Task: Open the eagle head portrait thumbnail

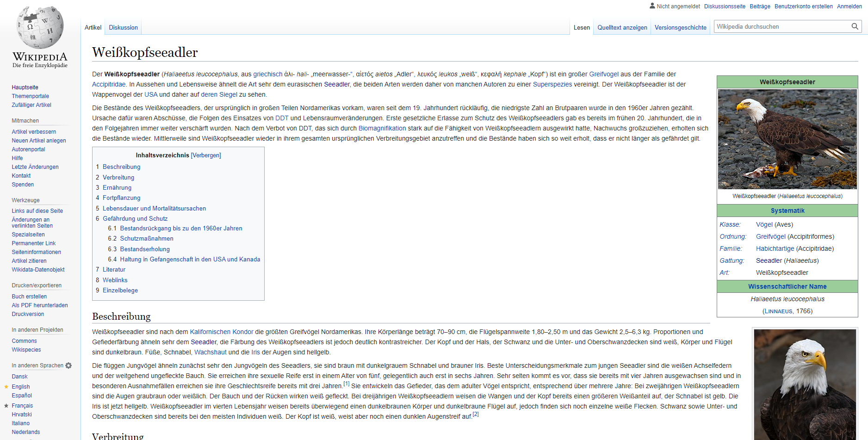Action: [805, 384]
